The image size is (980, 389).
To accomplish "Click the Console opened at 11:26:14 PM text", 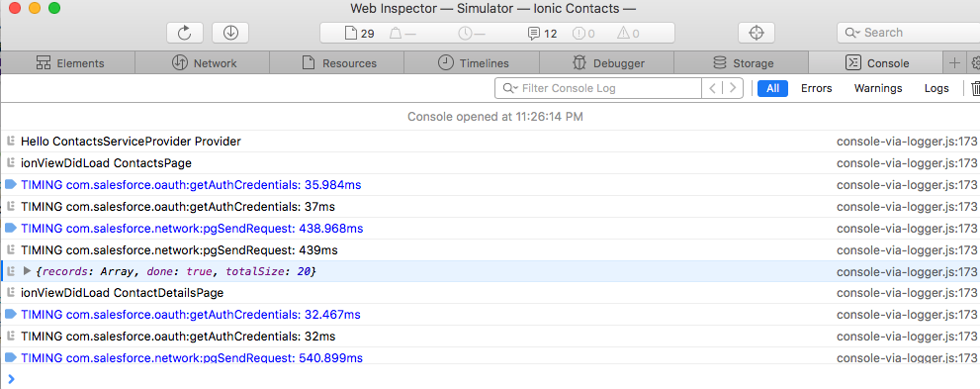I will tap(495, 117).
